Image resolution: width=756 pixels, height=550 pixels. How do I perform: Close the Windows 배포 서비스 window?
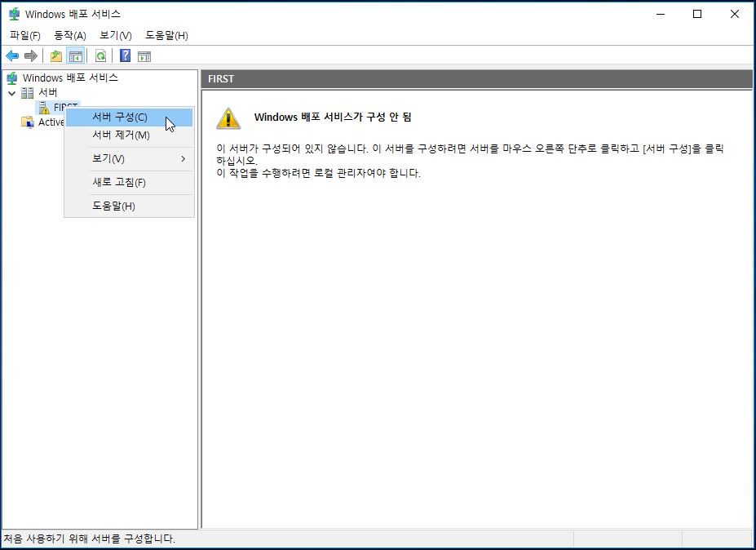[x=734, y=14]
